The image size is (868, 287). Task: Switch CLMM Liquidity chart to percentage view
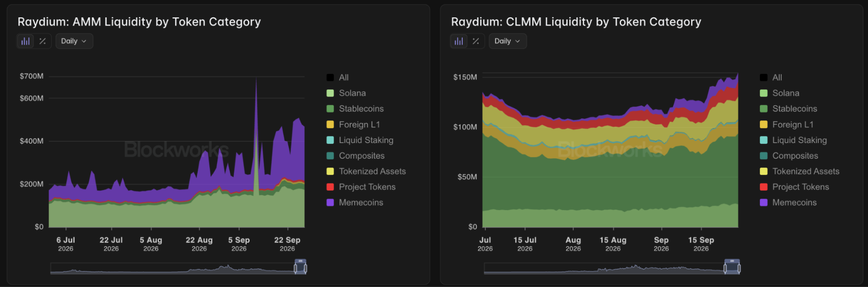[476, 41]
